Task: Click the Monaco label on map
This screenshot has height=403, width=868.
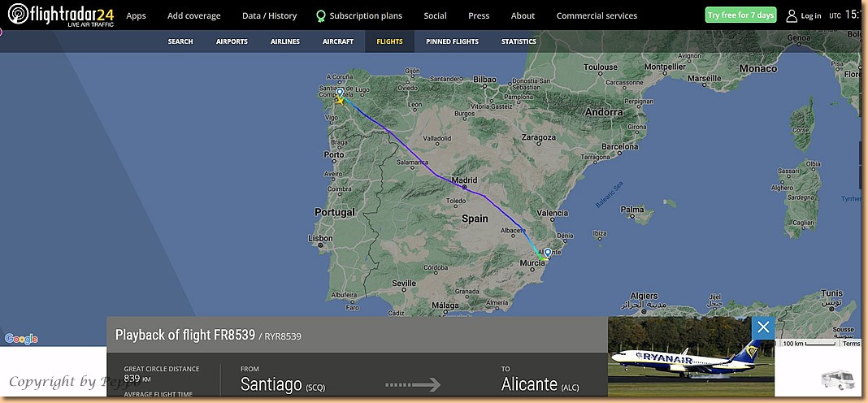Action: 757,68
